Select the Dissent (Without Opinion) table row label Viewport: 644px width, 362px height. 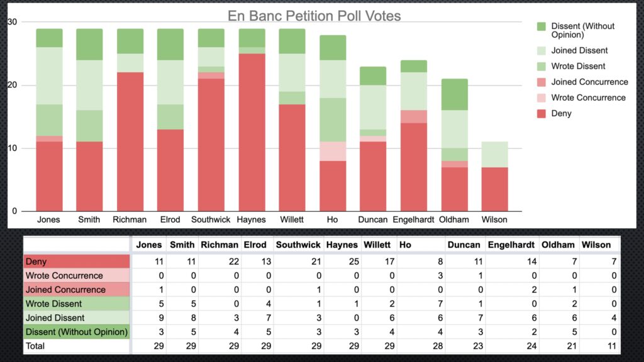pyautogui.click(x=76, y=331)
